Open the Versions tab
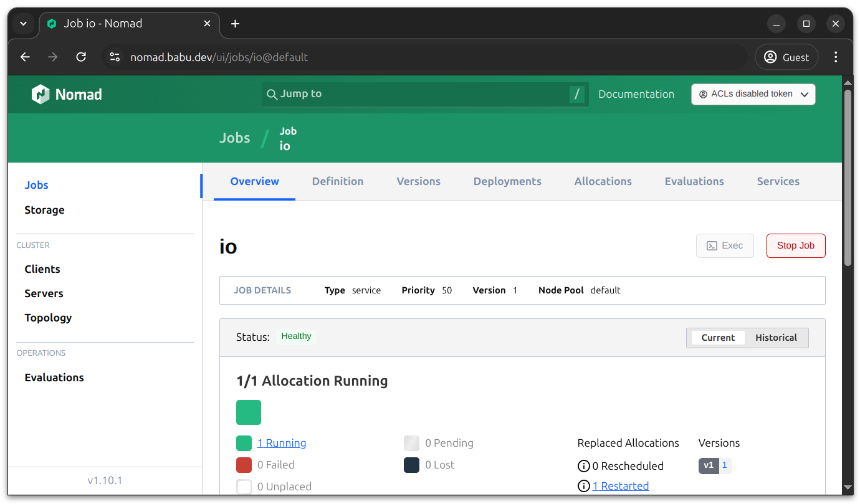Screen dimensions: 860x504 [x=419, y=181]
